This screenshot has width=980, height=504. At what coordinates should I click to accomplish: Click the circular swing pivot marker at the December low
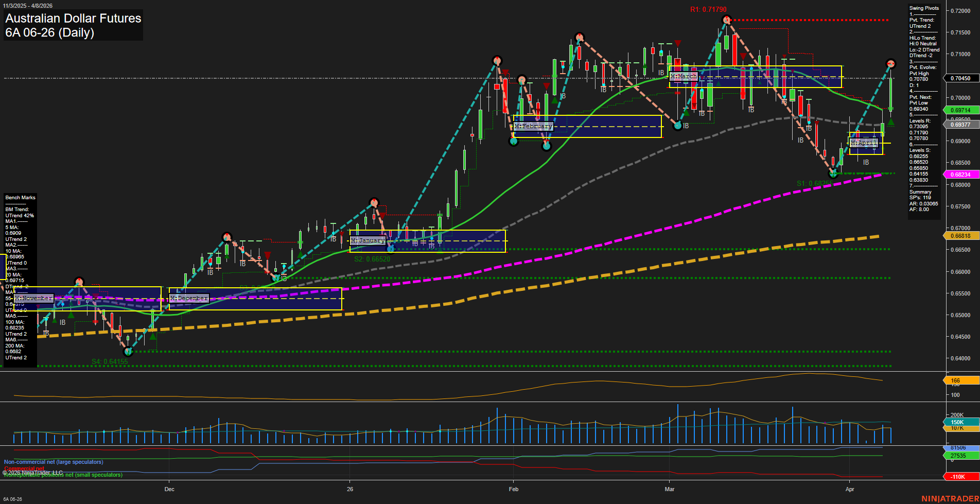click(128, 352)
